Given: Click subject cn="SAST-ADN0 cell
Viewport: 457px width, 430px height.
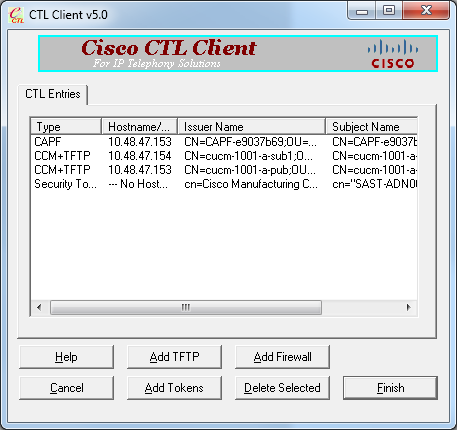Looking at the screenshot, I should [375, 184].
